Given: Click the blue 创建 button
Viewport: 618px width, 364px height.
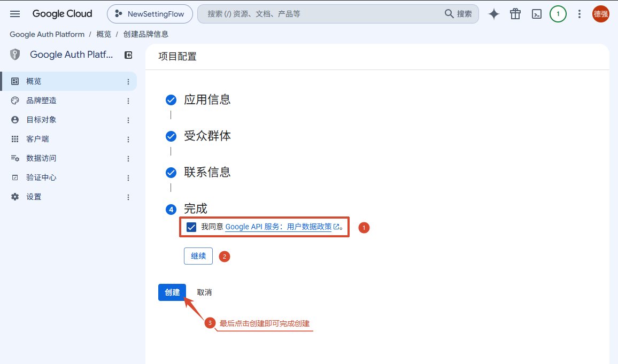Looking at the screenshot, I should click(172, 292).
